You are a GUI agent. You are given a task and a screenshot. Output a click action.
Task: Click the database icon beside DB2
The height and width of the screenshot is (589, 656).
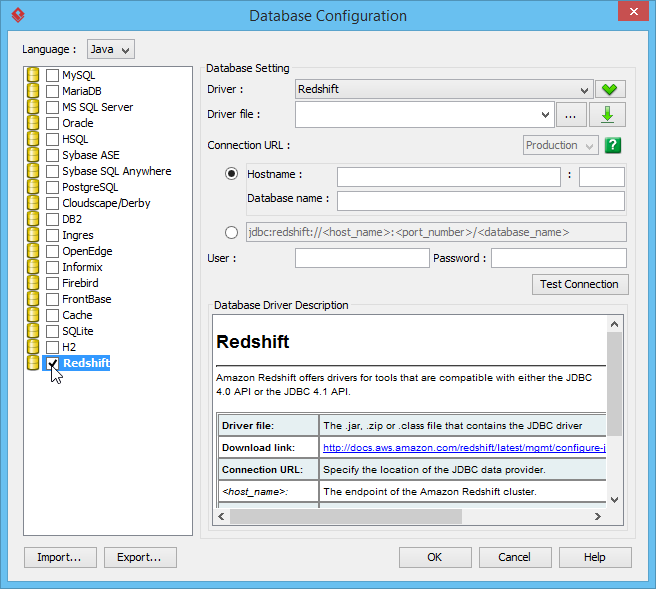(33, 219)
